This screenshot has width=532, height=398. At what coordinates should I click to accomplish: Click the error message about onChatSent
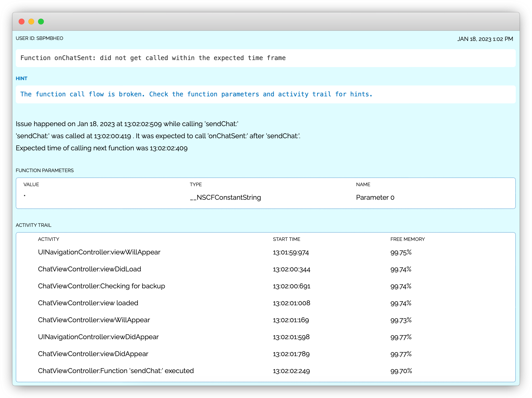(x=153, y=58)
